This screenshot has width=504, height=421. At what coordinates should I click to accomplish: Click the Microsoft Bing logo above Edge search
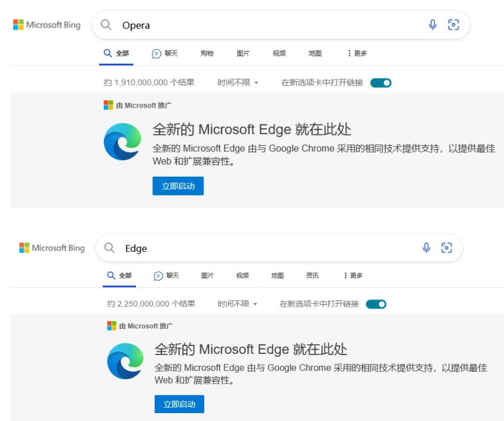52,248
